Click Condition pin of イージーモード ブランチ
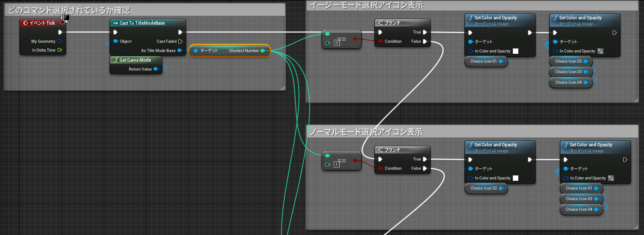The width and height of the screenshot is (644, 235). pyautogui.click(x=380, y=41)
